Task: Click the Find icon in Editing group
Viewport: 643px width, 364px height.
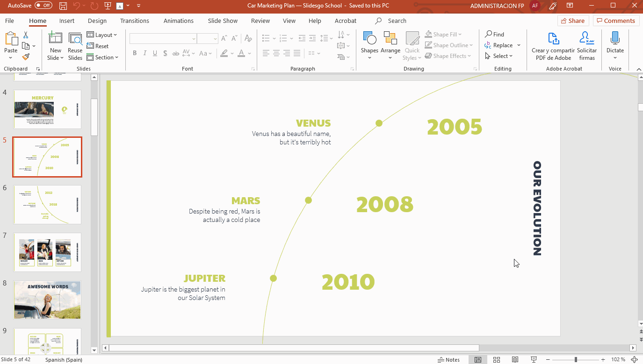Action: coord(494,34)
